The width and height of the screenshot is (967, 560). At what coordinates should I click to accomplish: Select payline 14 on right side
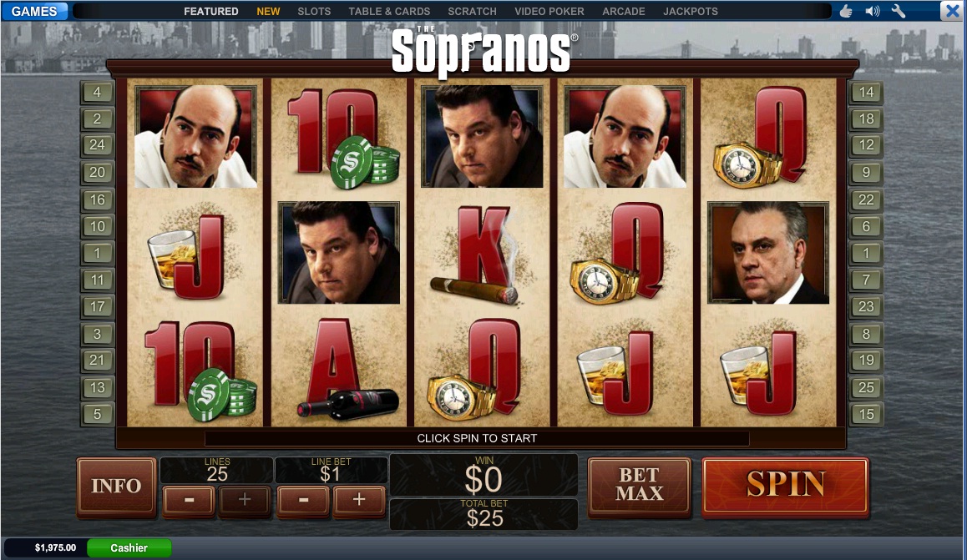click(866, 93)
